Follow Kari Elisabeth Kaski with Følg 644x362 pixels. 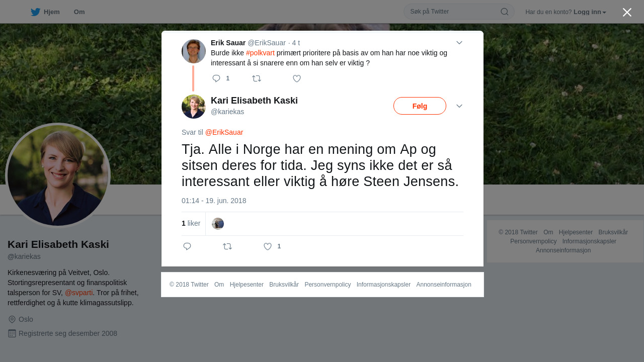pos(420,106)
